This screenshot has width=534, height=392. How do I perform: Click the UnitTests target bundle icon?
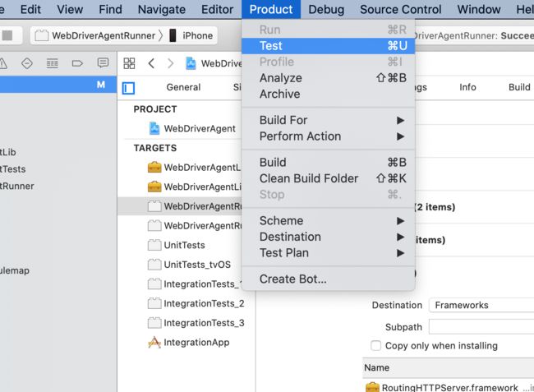coord(154,245)
